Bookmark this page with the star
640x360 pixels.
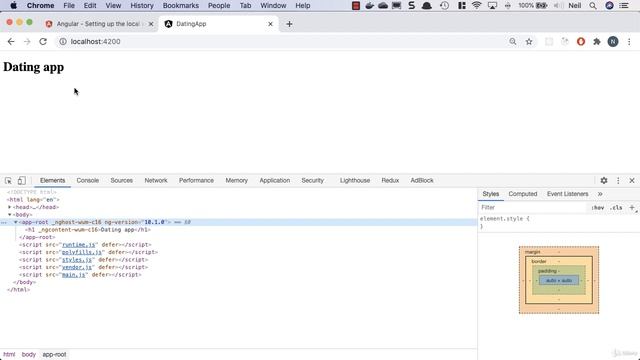[529, 42]
